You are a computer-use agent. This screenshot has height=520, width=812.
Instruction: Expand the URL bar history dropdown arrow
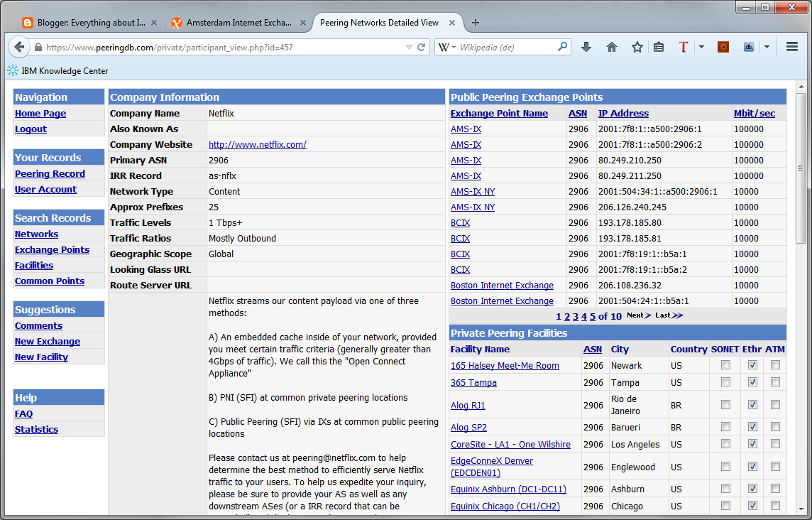point(409,48)
